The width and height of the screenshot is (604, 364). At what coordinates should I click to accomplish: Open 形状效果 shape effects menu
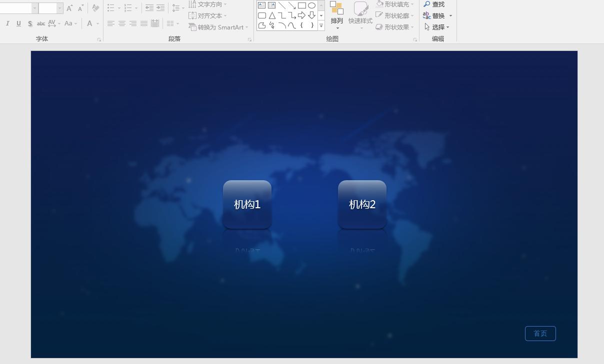(x=395, y=27)
